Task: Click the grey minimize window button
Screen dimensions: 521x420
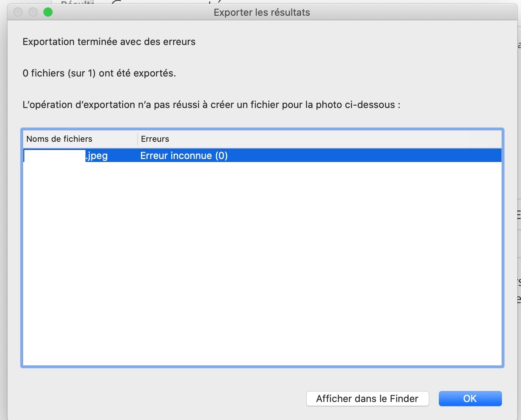Action: pyautogui.click(x=33, y=12)
